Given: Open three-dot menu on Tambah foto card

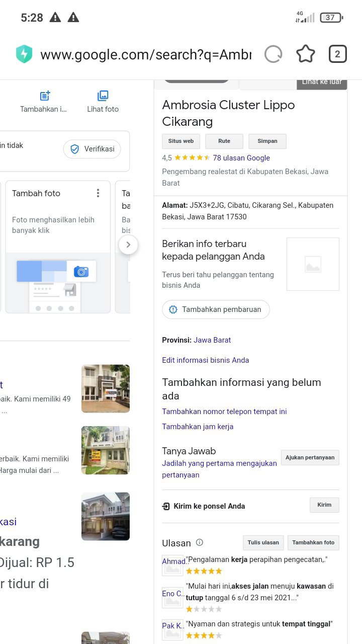Looking at the screenshot, I should point(98,193).
